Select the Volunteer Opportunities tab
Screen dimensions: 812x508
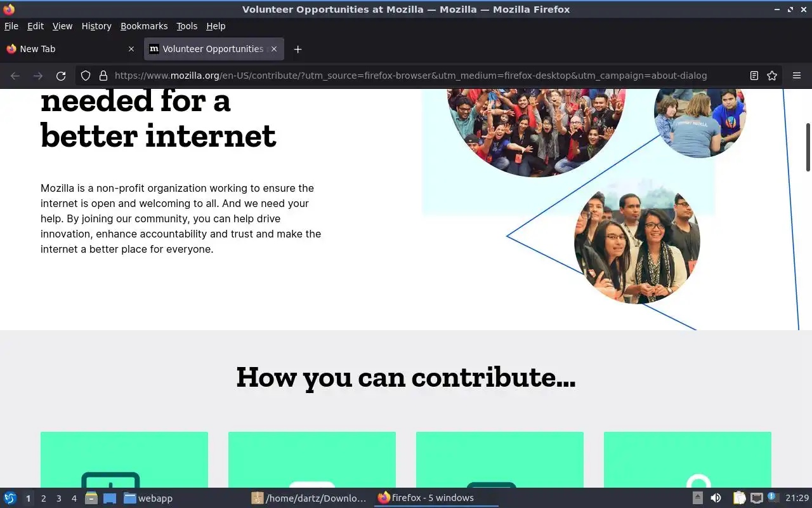pos(214,49)
